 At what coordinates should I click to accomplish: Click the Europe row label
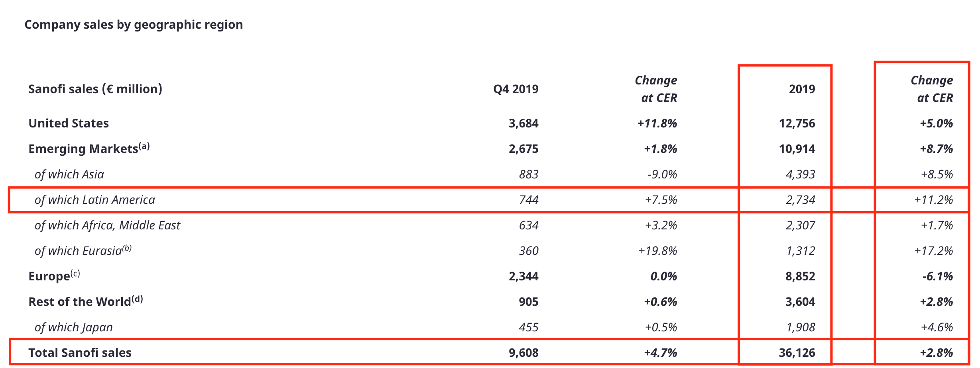click(49, 276)
